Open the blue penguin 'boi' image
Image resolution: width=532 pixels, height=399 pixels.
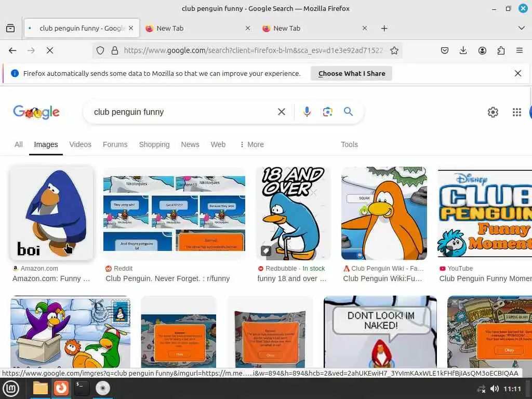(51, 213)
